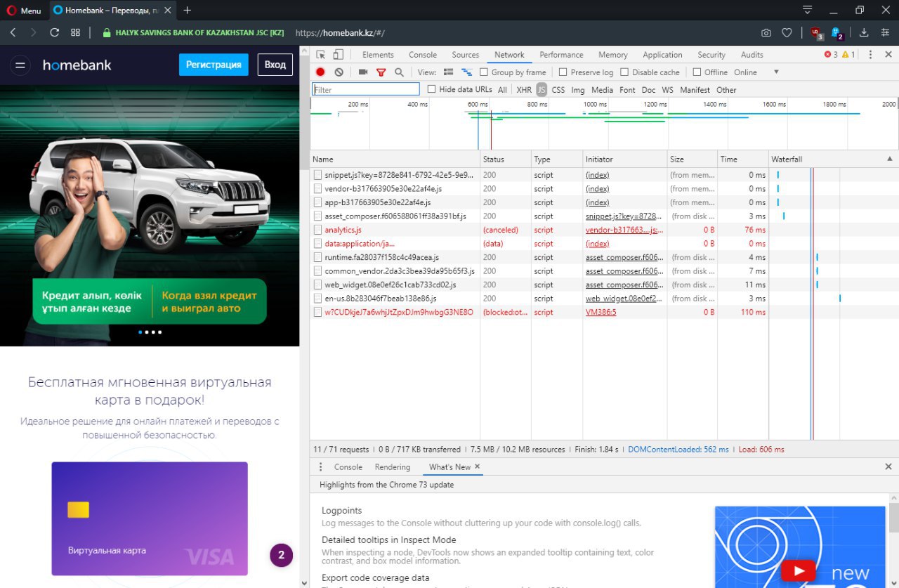Toggle the red filter funnel icon

point(381,72)
